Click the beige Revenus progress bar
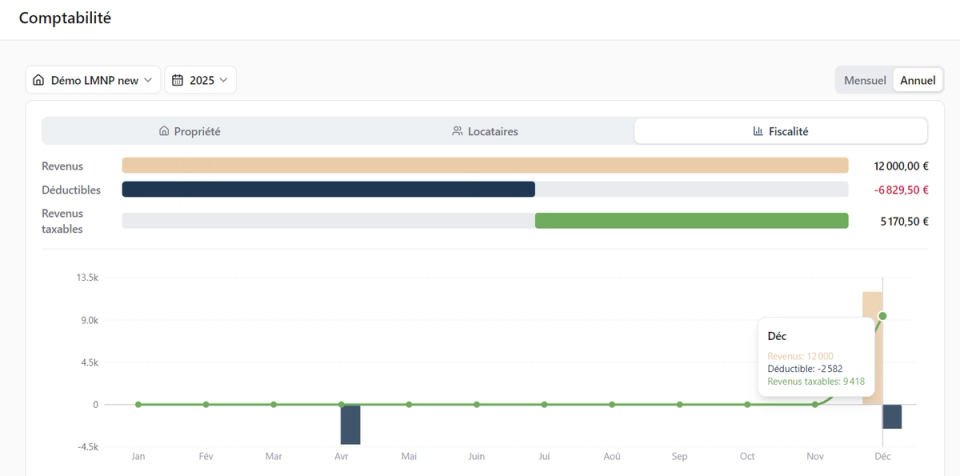Screen dimensions: 960x476 click(485, 165)
